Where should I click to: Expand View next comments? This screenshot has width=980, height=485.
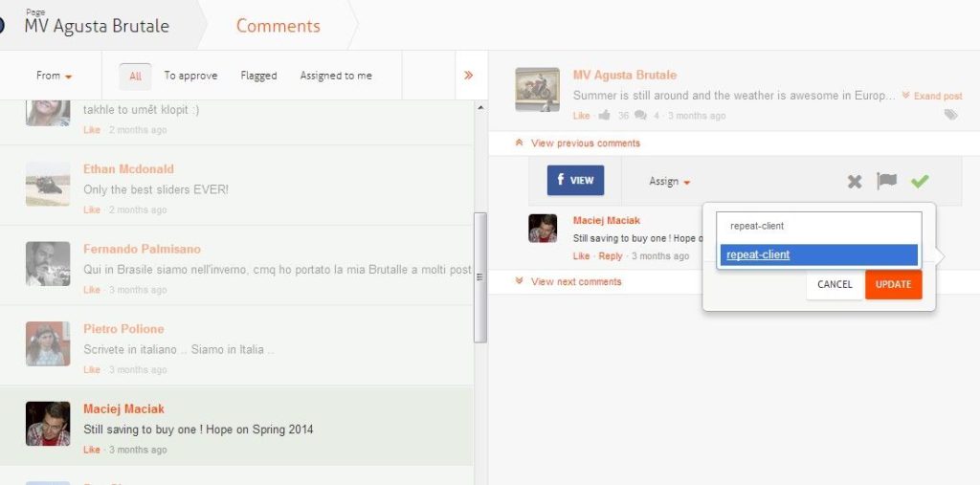pyautogui.click(x=575, y=282)
